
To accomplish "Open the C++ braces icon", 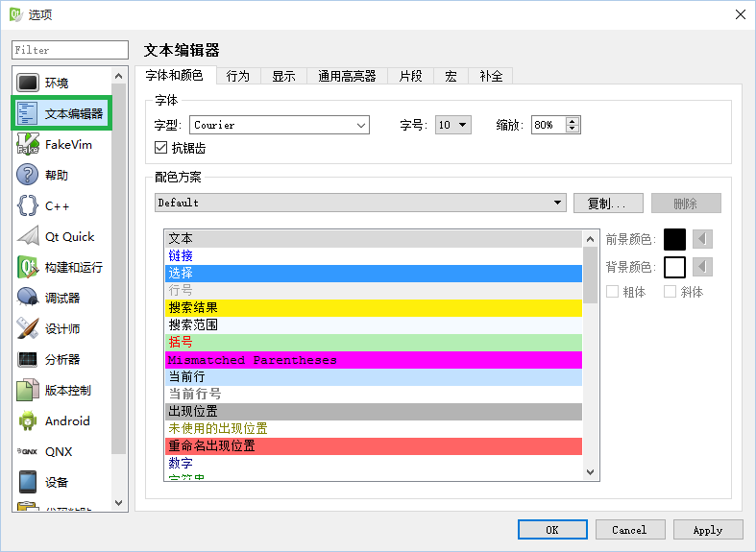I will coord(28,205).
